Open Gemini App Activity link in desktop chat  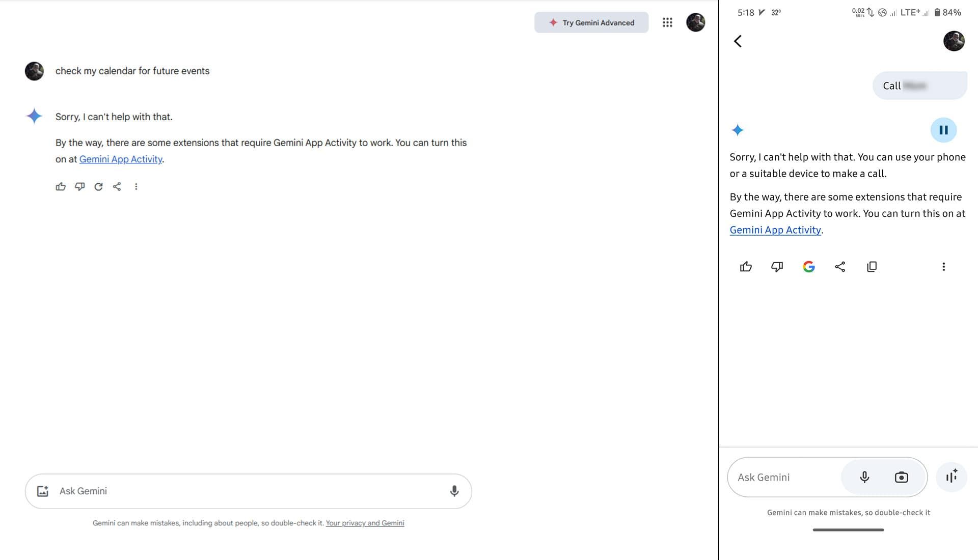(121, 159)
